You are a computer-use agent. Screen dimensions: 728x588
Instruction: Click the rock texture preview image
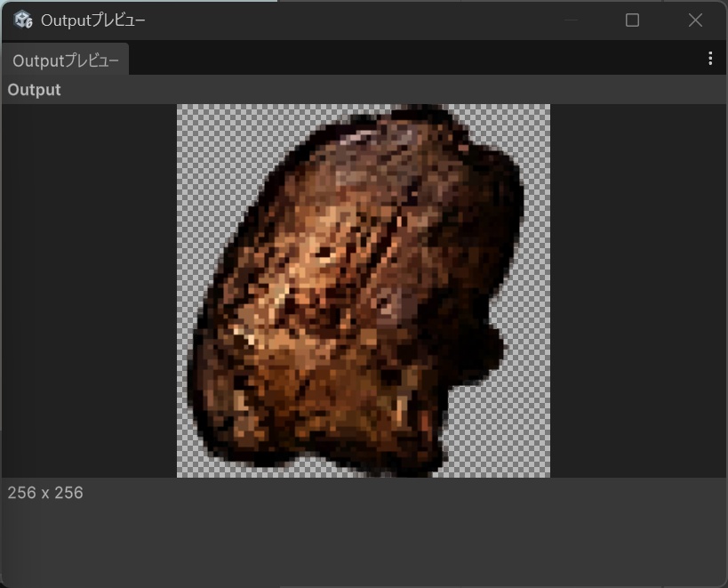[x=364, y=291]
